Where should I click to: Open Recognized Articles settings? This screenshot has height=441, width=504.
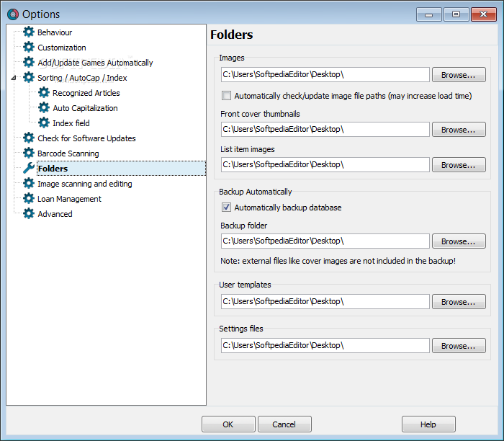pyautogui.click(x=86, y=93)
